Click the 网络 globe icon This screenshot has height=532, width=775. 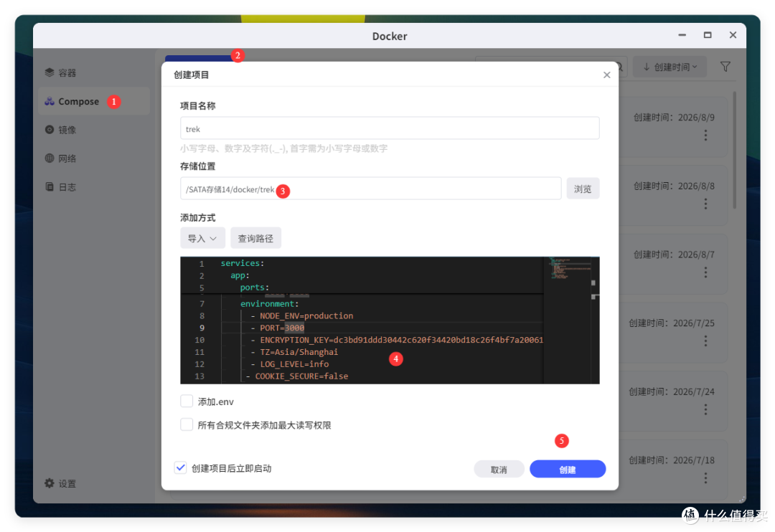(50, 158)
